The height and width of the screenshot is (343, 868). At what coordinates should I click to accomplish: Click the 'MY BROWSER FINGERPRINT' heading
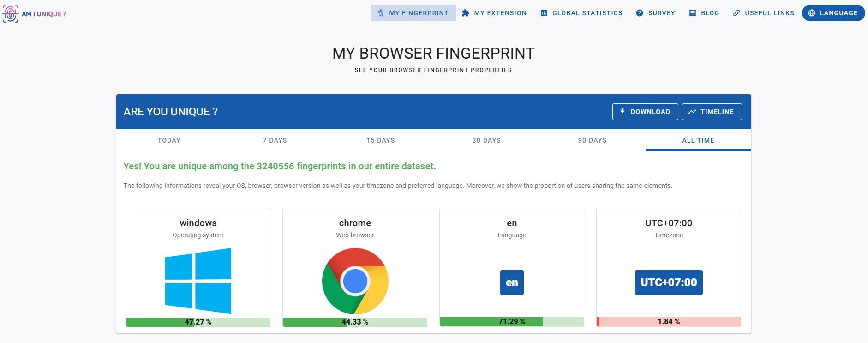click(433, 54)
